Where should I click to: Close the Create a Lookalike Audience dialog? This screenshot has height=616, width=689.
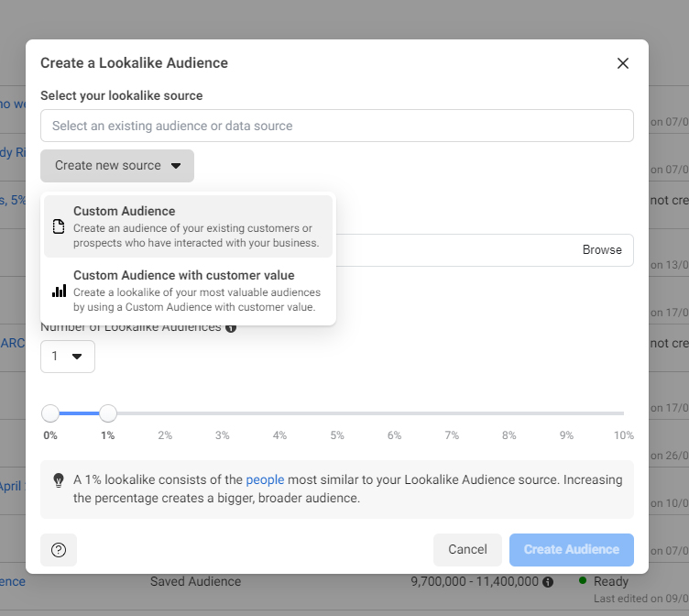click(623, 63)
